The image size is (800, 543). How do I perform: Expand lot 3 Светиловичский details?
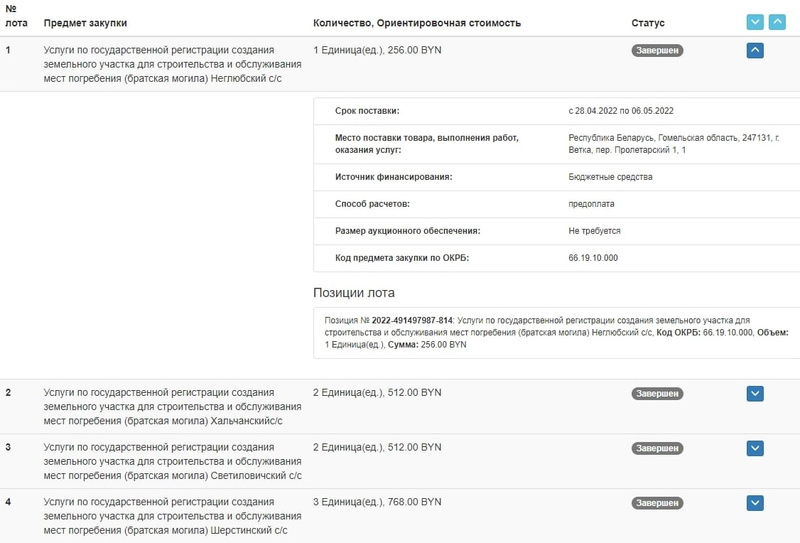coord(755,448)
